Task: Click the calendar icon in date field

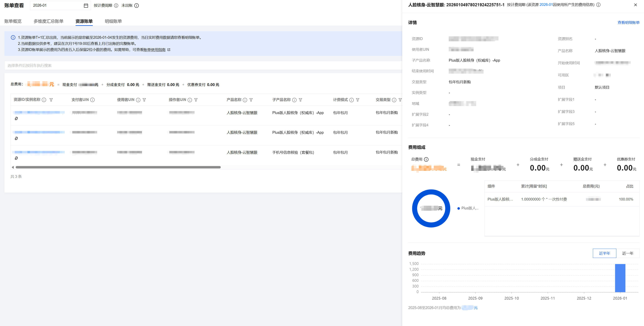Action: pos(86,6)
